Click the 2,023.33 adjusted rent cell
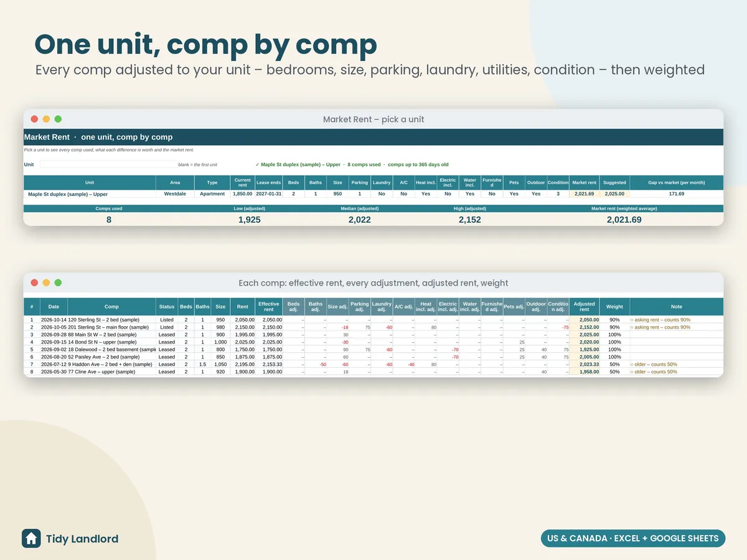Screen dimensions: 747x560 pyautogui.click(x=584, y=364)
